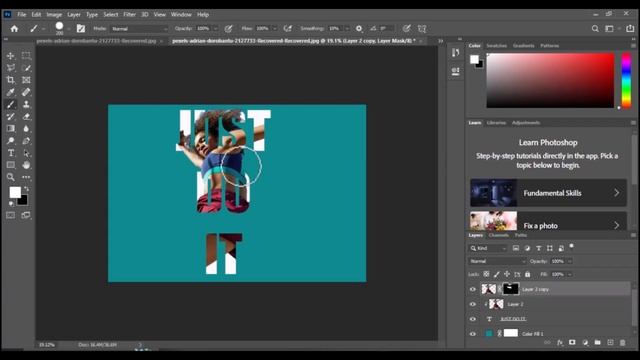
Task: Select the Horizontal Type tool
Action: tap(11, 153)
